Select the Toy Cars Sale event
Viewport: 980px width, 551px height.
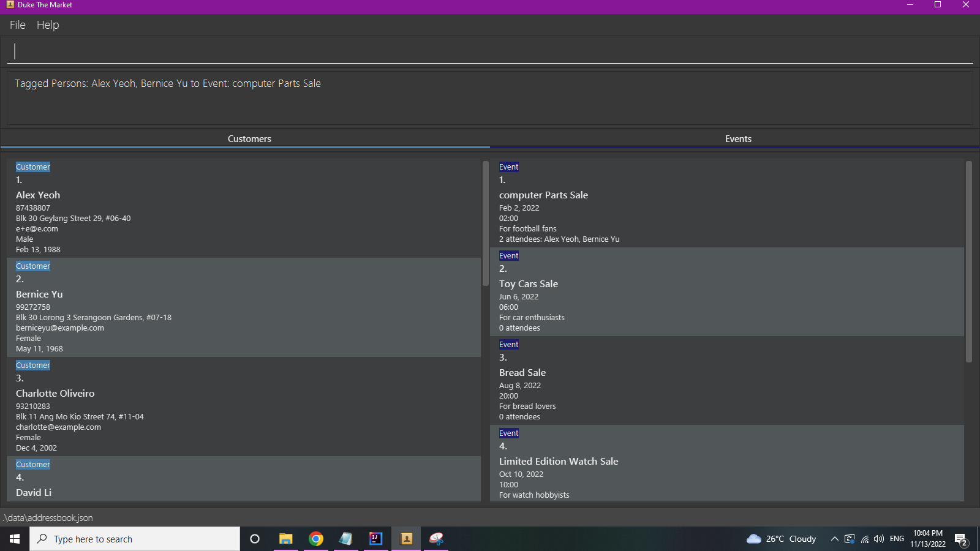click(529, 284)
